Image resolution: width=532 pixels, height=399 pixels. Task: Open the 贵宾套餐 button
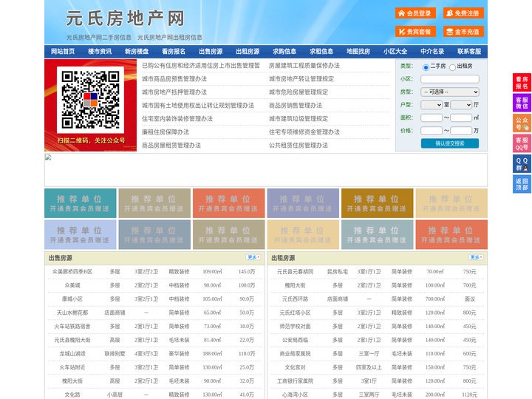tap(415, 32)
